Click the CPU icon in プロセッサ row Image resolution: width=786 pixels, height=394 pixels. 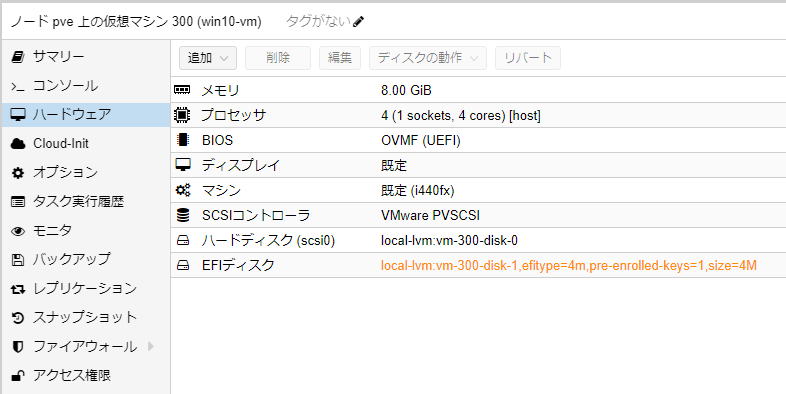[182, 115]
